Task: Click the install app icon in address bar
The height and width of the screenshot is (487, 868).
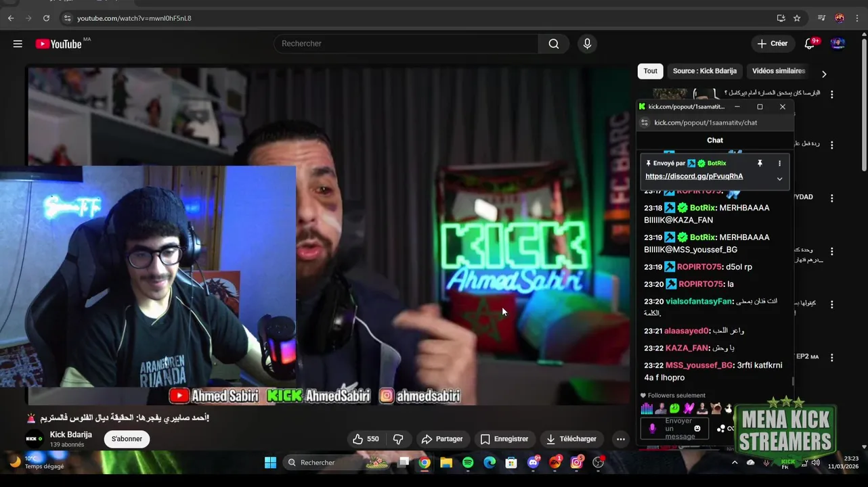Action: point(781,18)
